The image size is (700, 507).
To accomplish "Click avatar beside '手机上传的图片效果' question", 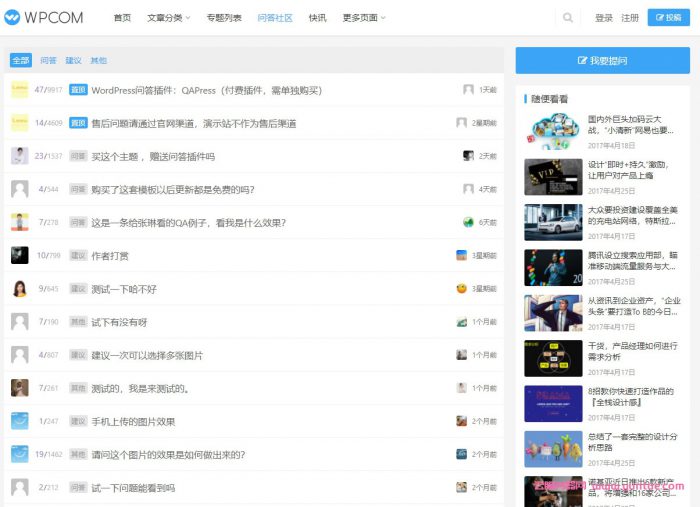I will pos(19,421).
